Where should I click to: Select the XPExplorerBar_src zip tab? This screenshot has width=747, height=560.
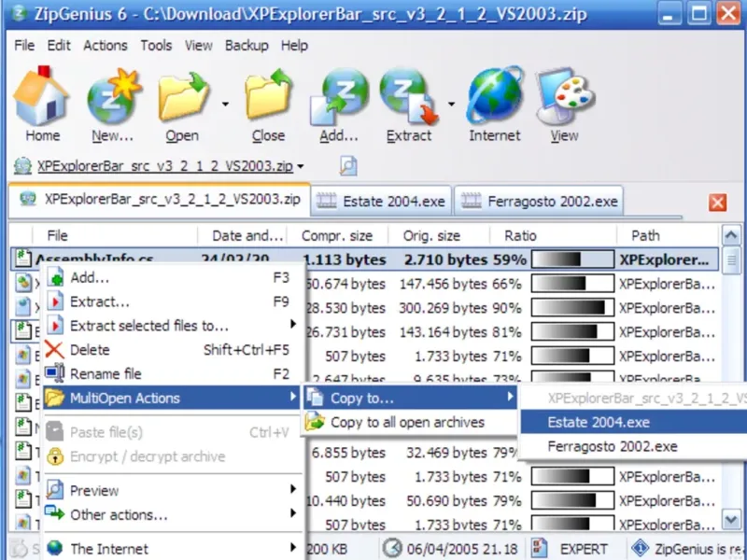(159, 199)
